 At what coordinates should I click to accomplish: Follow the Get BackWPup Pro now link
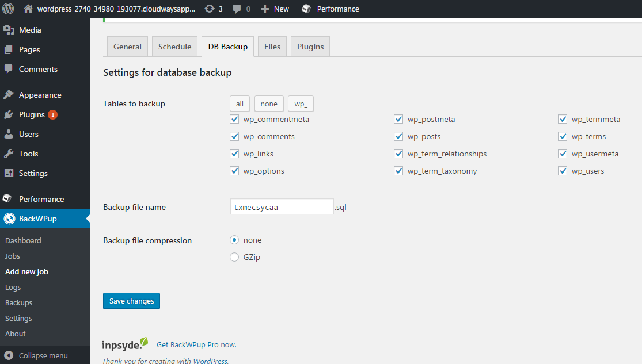196,345
